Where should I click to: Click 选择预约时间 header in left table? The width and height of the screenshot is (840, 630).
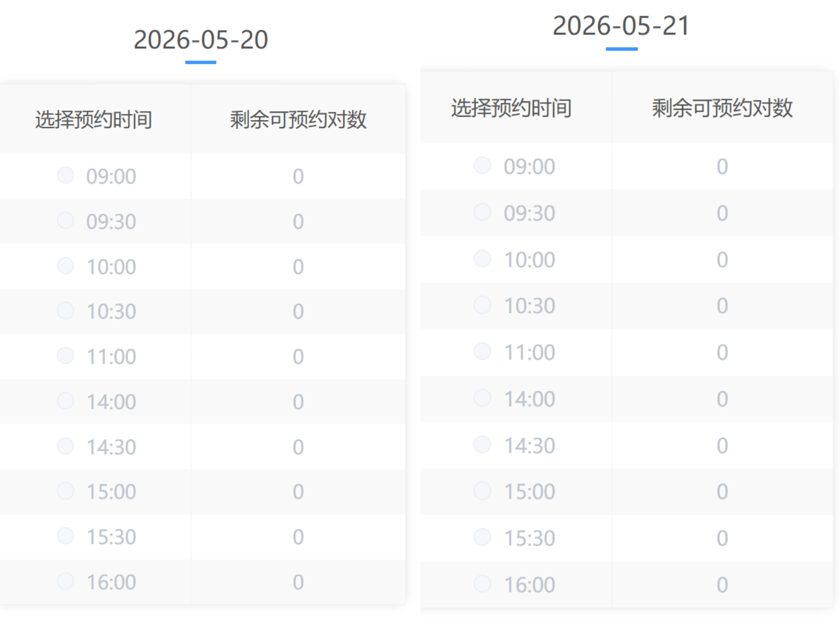pyautogui.click(x=94, y=120)
